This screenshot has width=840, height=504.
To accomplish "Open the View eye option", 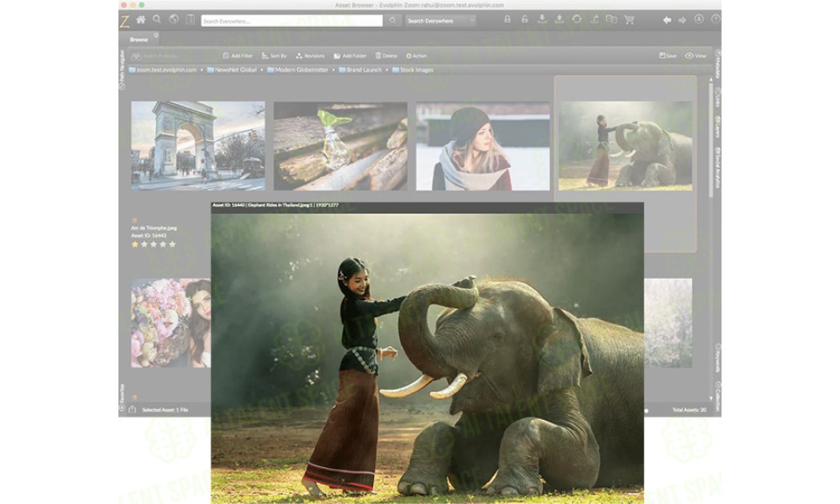I will (x=696, y=55).
